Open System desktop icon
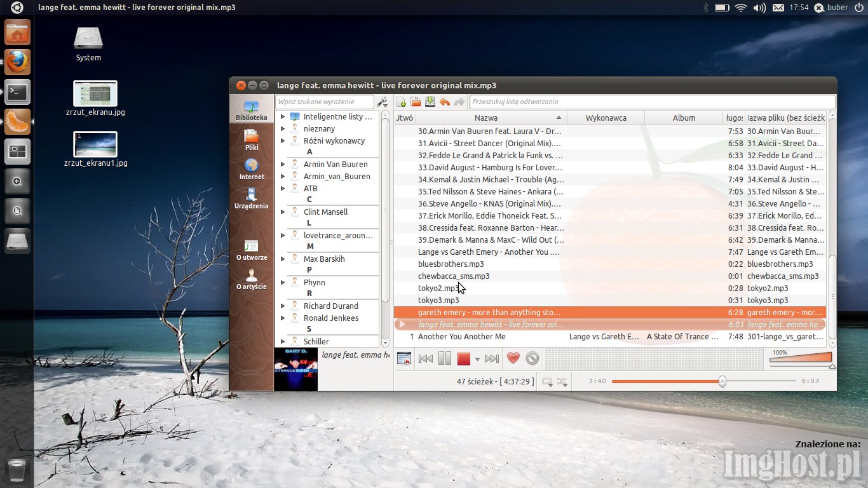Screen dimensions: 868x488 coord(88,44)
